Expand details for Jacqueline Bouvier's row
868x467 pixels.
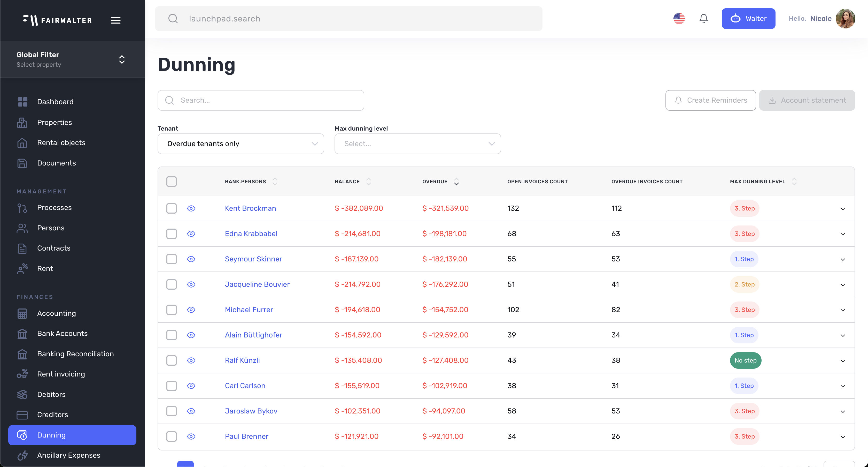(x=843, y=285)
